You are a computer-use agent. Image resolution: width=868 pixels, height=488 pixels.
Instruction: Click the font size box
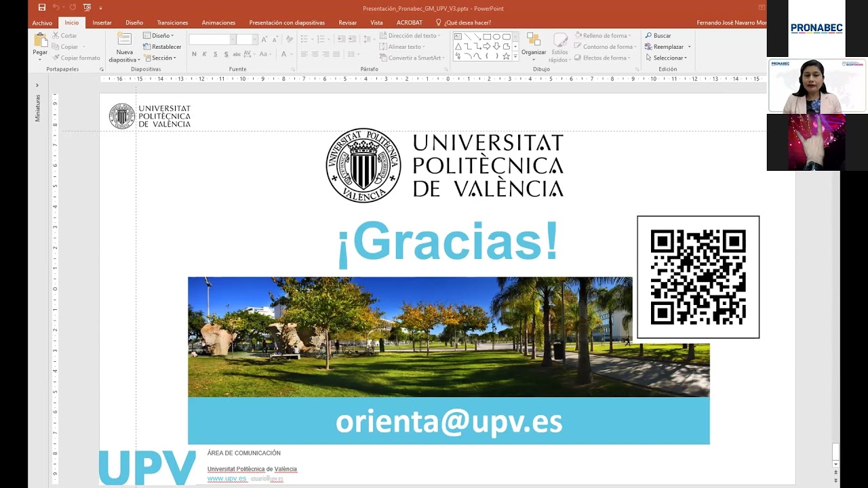pyautogui.click(x=246, y=39)
